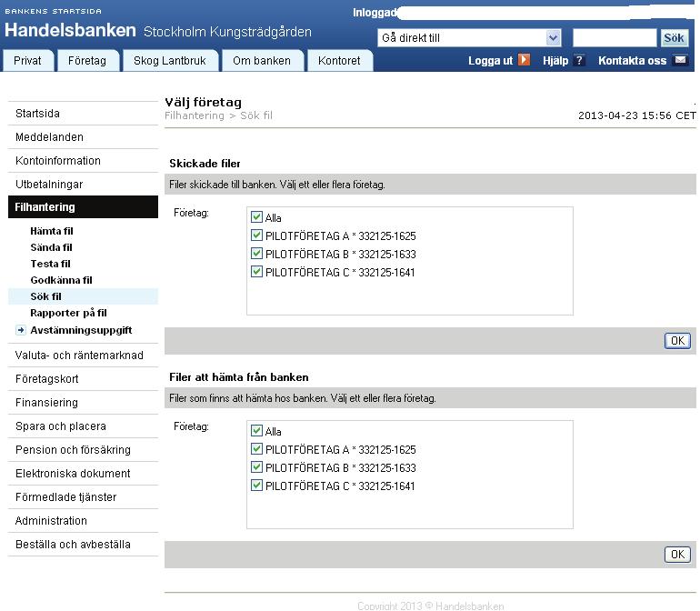
Task: Open Meddelanden in the sidebar
Action: pos(83,137)
